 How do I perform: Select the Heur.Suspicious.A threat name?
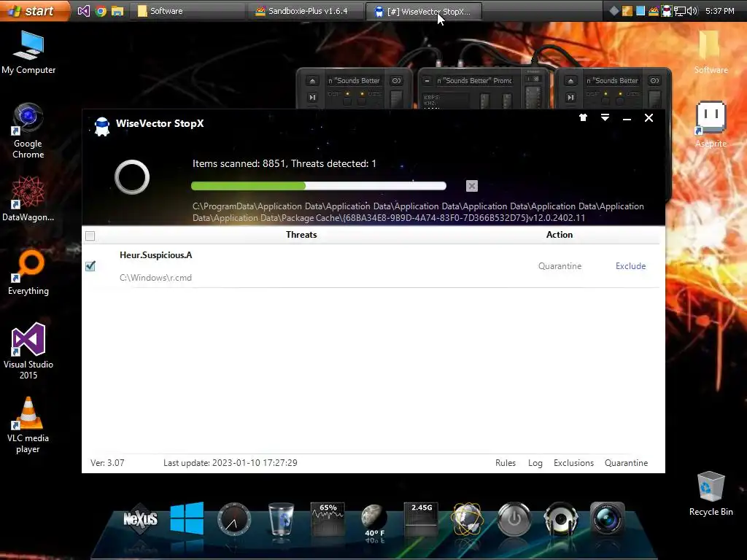[156, 255]
